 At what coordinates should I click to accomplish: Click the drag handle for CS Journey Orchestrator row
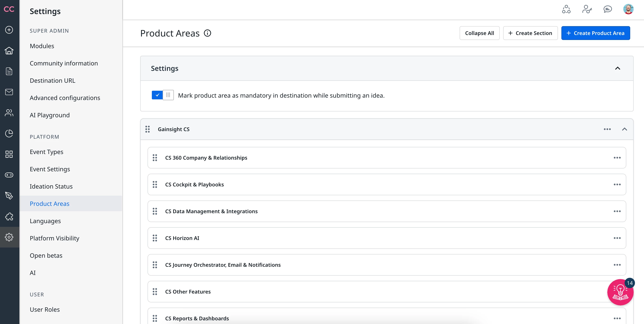click(x=155, y=265)
